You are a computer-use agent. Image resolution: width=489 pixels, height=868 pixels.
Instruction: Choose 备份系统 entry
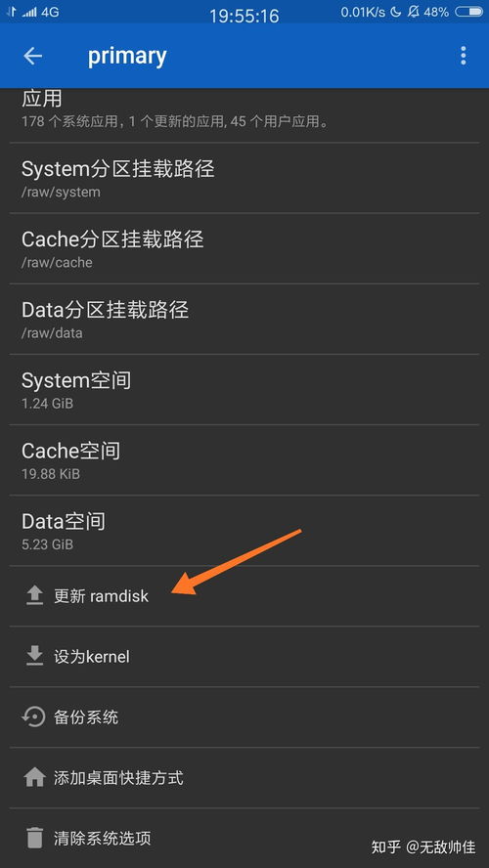(x=244, y=717)
